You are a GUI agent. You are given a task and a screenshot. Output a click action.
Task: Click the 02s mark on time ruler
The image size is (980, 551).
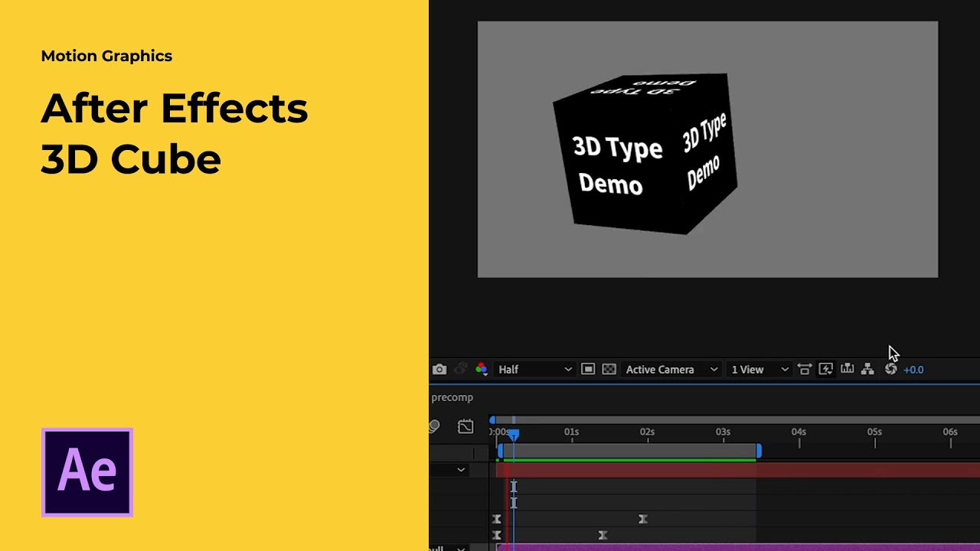pos(647,432)
